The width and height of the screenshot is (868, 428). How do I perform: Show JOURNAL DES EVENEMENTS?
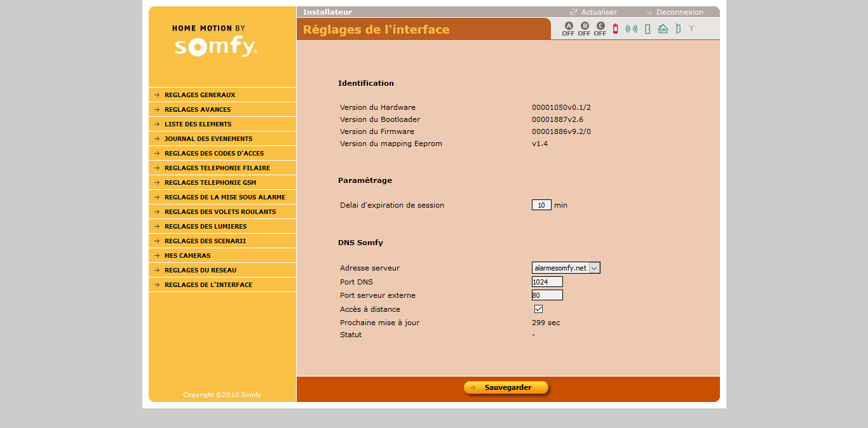222,138
